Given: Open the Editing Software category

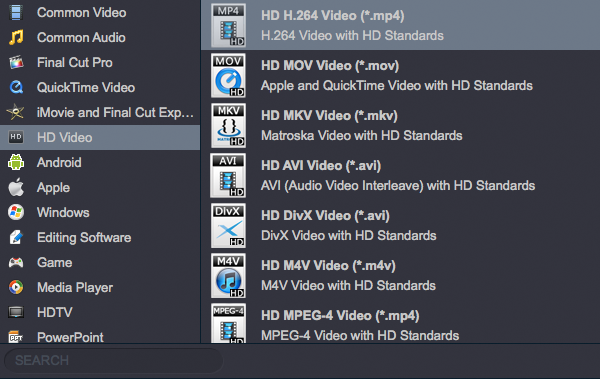Looking at the screenshot, I should click(100, 237).
